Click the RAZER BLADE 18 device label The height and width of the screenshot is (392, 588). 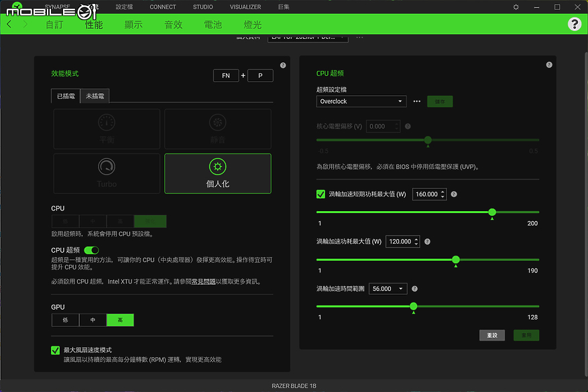294,386
